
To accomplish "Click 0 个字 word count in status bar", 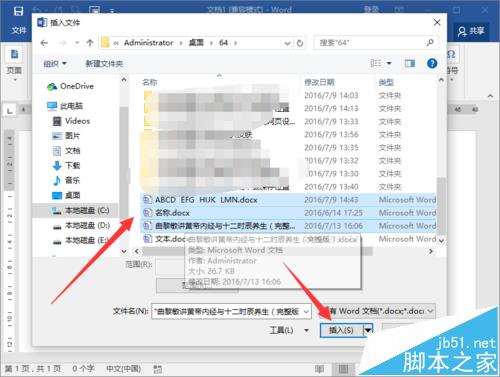I will click(x=83, y=369).
